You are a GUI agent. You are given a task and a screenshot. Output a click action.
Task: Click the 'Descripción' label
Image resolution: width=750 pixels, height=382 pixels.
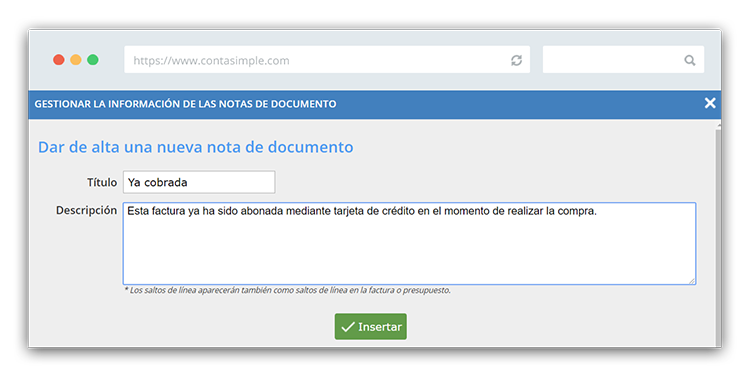click(x=87, y=210)
